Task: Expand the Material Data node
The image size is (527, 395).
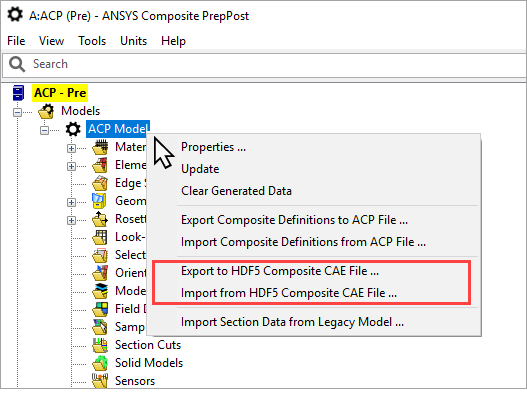Action: pos(71,148)
